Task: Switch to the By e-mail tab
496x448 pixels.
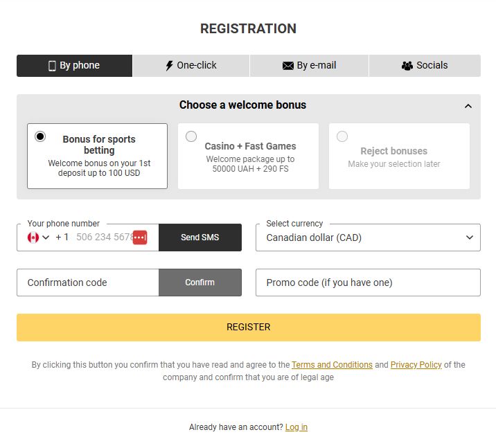Action: [x=310, y=66]
